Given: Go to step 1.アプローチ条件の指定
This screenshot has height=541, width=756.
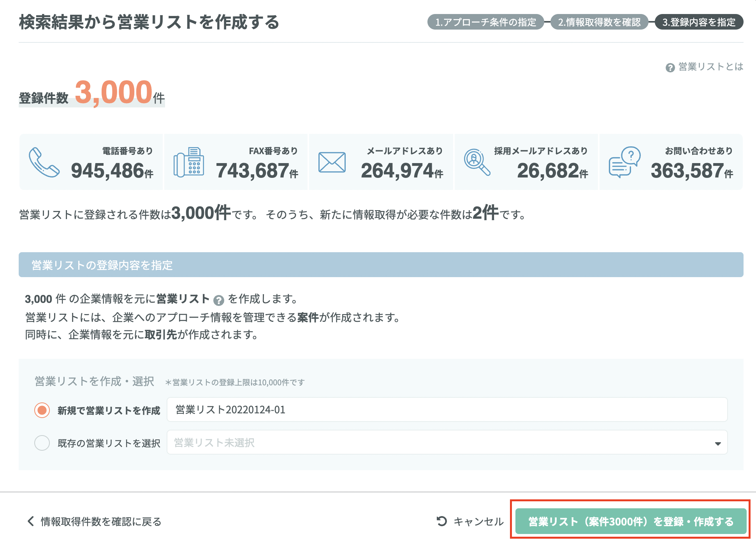Looking at the screenshot, I should pos(485,22).
